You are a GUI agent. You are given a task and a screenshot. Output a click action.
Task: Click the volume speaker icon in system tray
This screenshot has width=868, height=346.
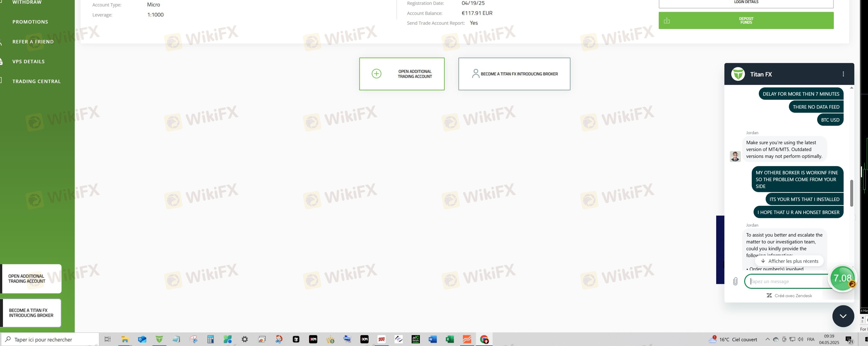point(801,339)
